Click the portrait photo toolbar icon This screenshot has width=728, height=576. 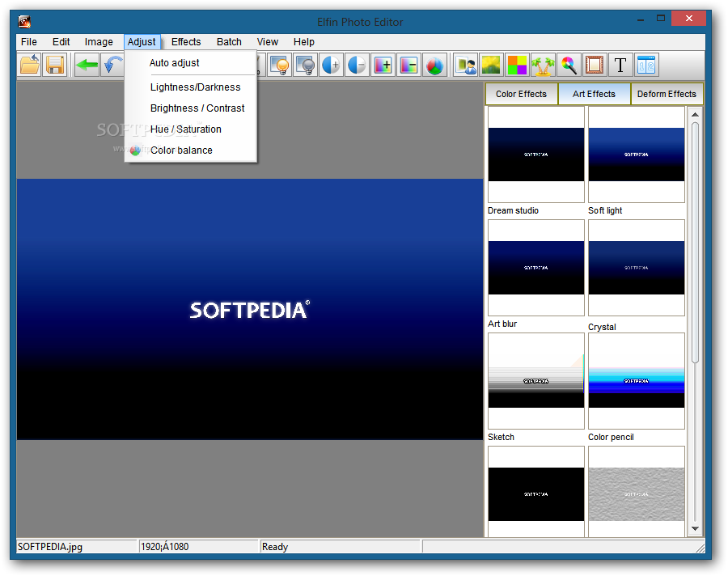click(x=466, y=65)
